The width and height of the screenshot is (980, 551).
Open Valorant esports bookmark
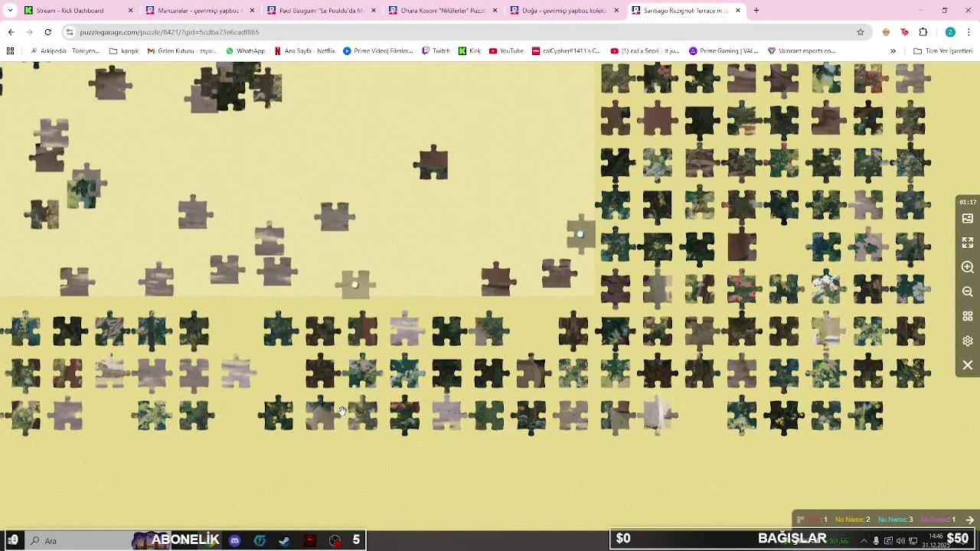point(802,51)
